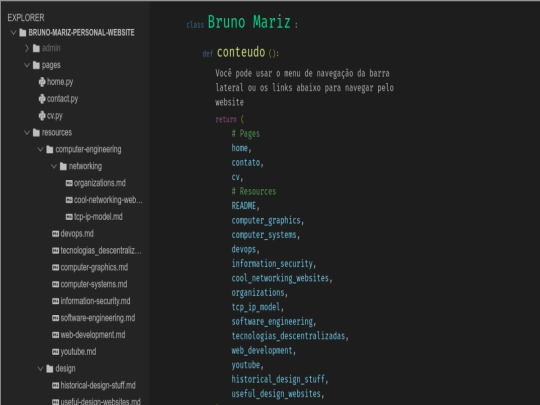Open devops.md file
540x405 pixels.
pos(77,234)
